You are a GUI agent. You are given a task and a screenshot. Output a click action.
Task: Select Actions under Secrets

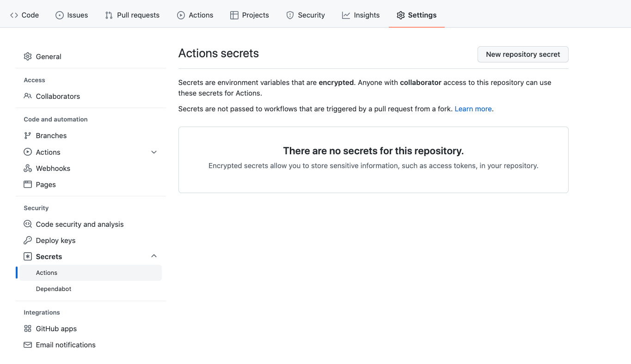[91, 273]
